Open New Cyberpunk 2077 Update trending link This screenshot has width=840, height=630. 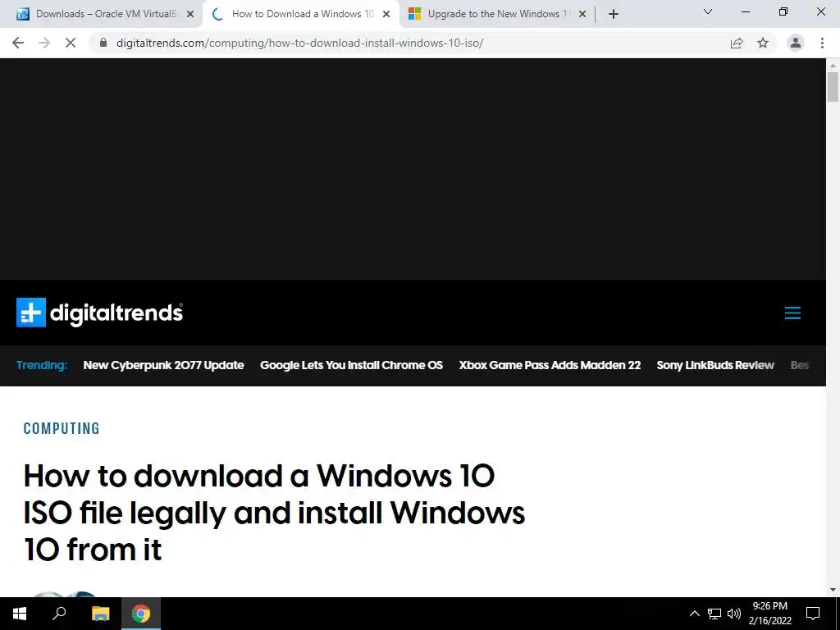point(163,365)
